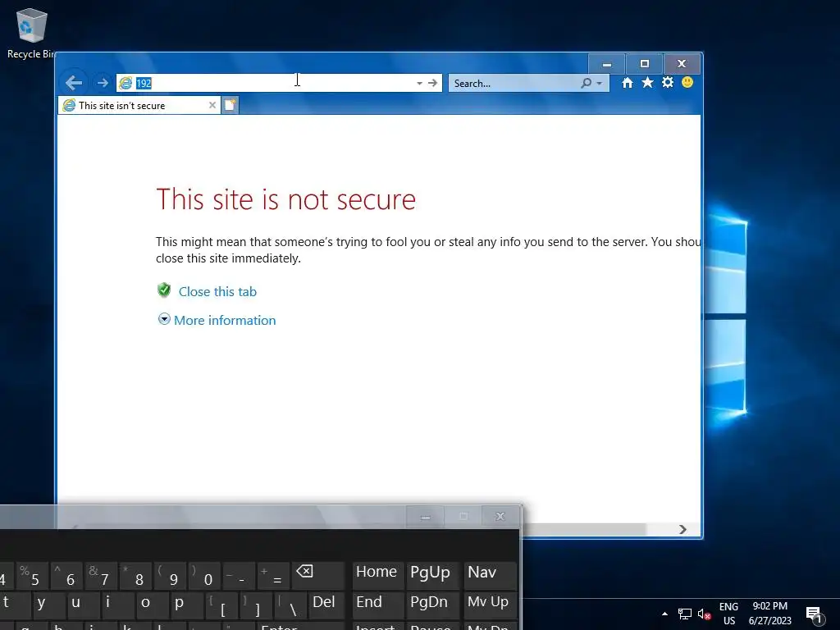This screenshot has height=630, width=840.
Task: Tap the u key on on-screen keyboard
Action: pos(83,605)
